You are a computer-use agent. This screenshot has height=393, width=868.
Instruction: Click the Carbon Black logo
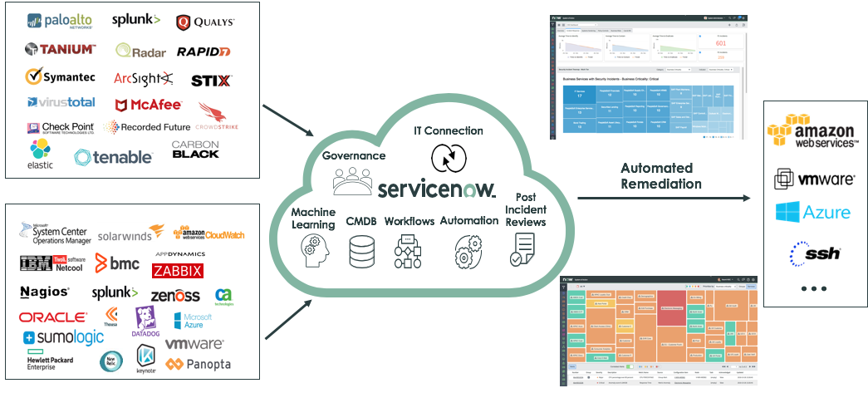195,150
